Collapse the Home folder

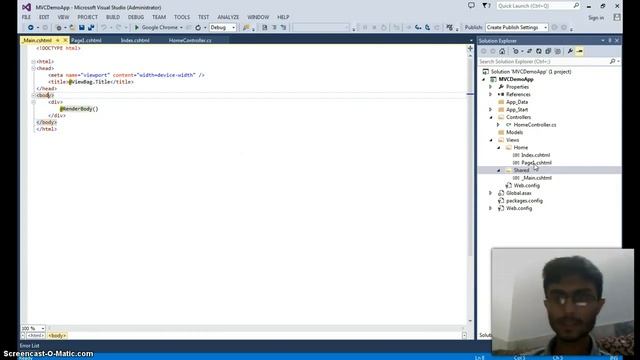click(498, 147)
